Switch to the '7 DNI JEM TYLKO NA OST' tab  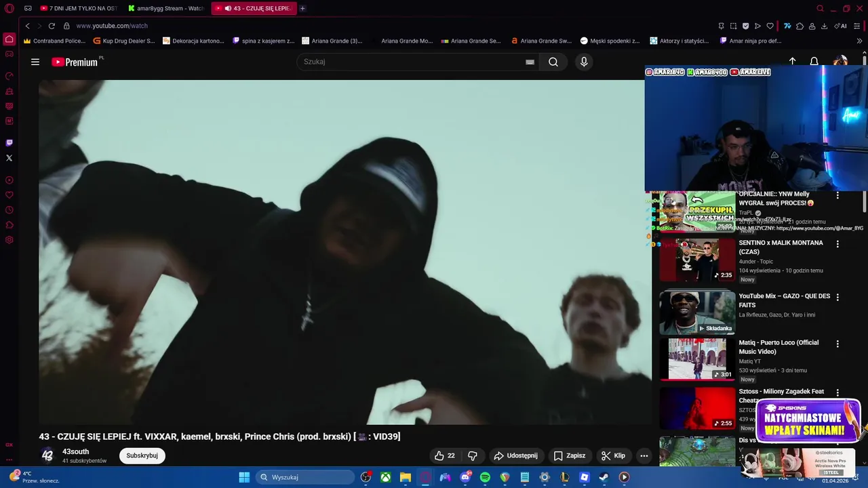(x=79, y=8)
